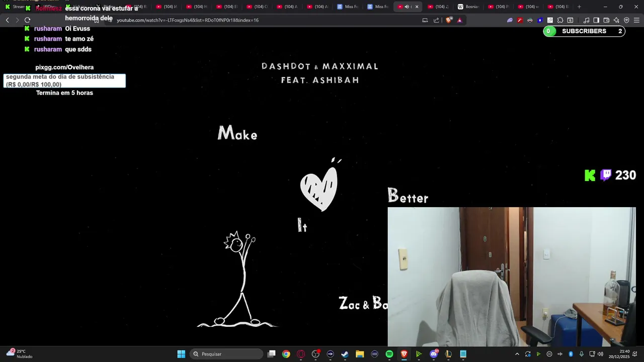Open the Notepad taskbar icon

(463, 354)
